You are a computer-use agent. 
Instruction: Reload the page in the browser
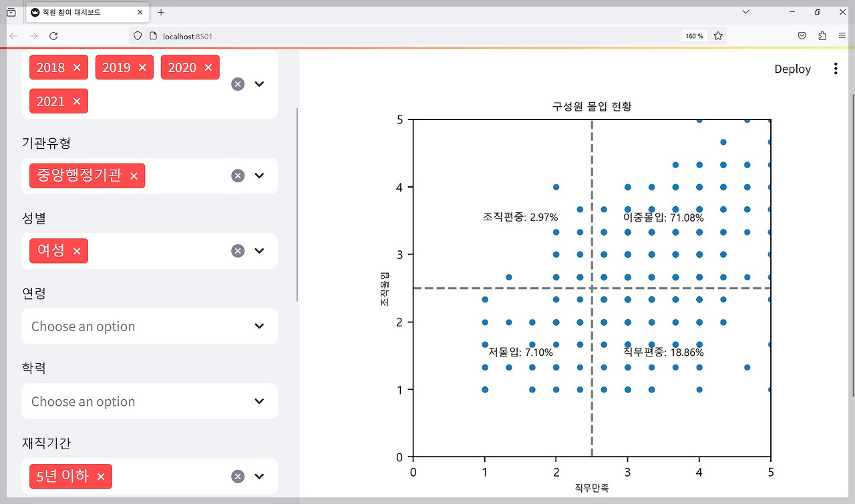54,36
